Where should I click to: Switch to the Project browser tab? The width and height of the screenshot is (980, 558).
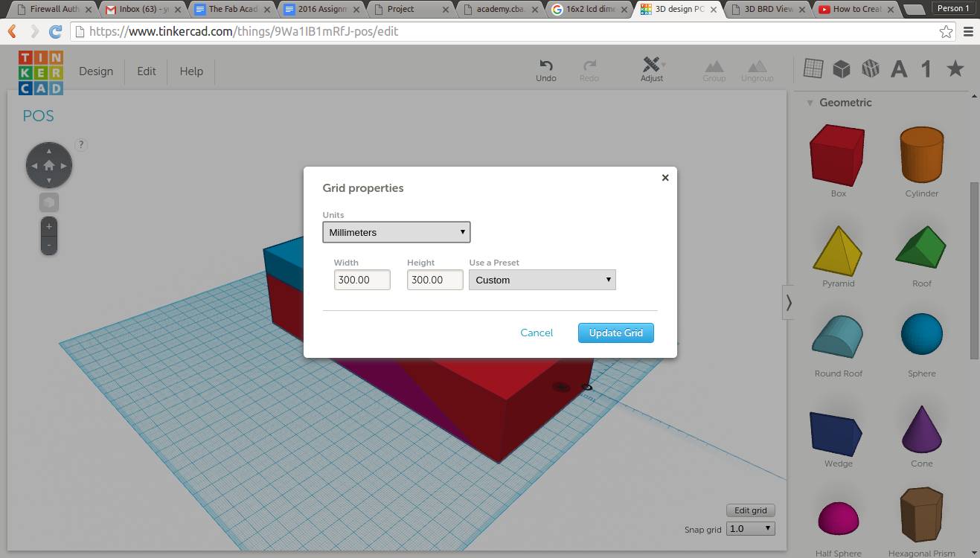tap(410, 9)
